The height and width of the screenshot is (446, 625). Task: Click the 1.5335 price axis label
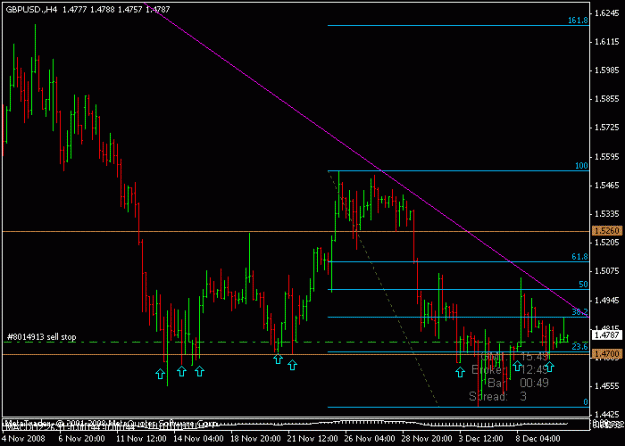[607, 214]
